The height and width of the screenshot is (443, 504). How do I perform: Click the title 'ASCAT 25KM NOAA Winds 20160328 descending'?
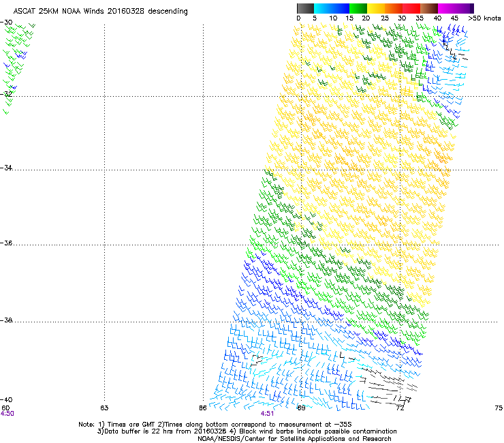100,12
